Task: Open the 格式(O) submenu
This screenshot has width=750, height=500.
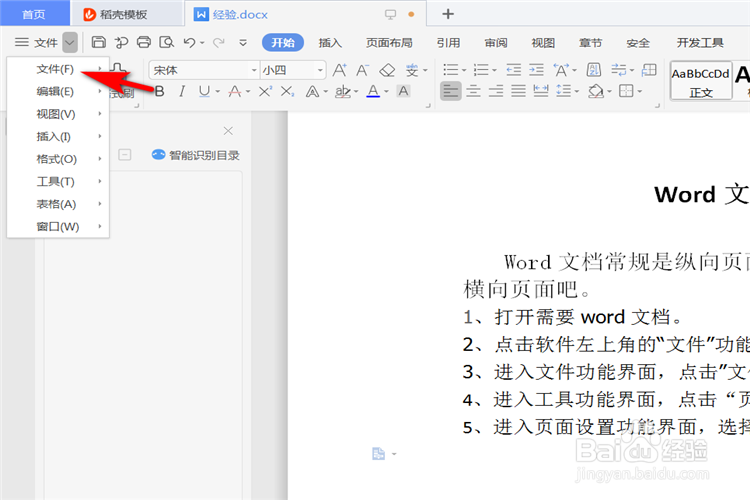Action: (58, 159)
